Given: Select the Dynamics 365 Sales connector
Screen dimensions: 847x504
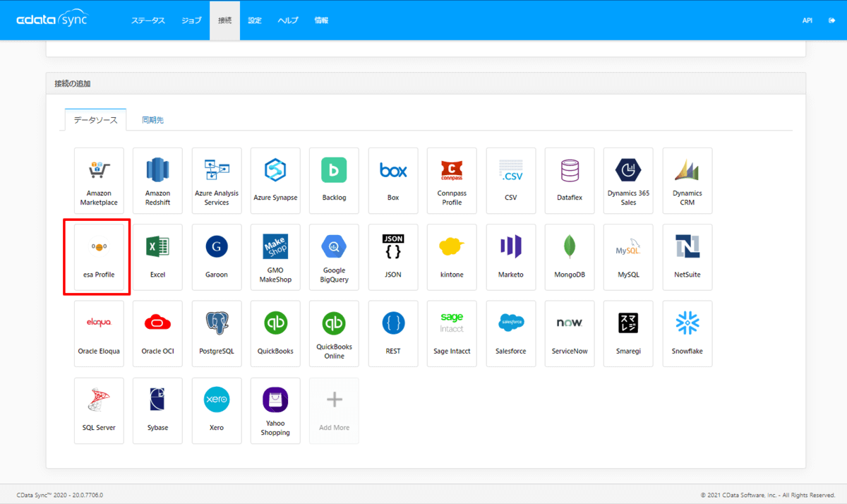Looking at the screenshot, I should pos(628,181).
